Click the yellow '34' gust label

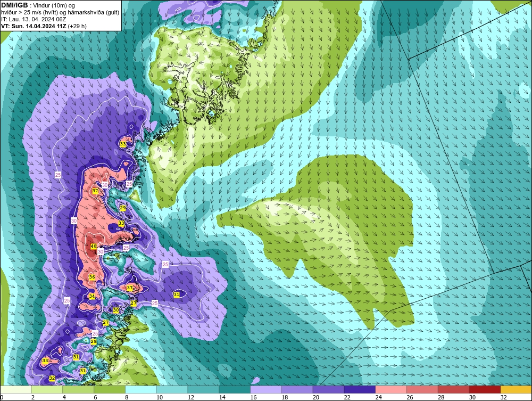[92, 296]
